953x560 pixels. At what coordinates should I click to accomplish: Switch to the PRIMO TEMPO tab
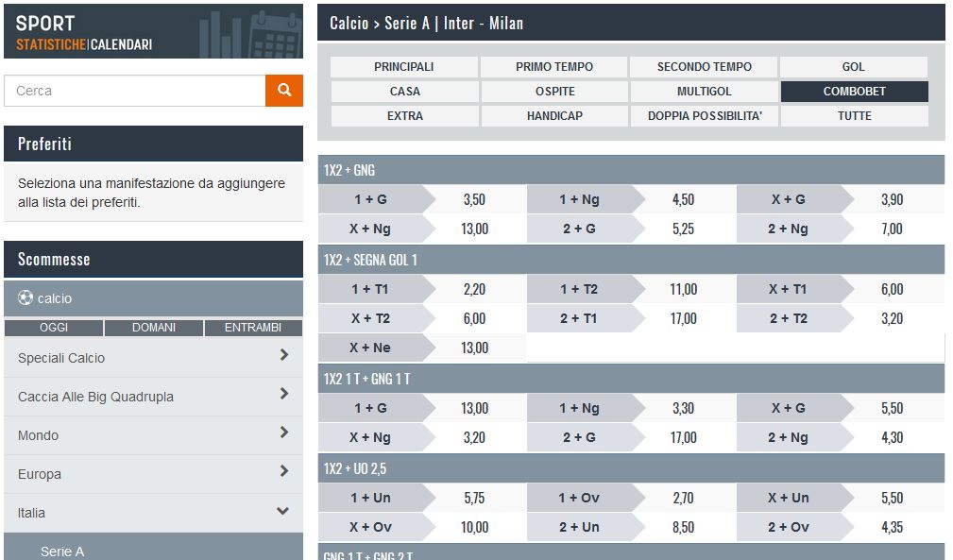(554, 67)
